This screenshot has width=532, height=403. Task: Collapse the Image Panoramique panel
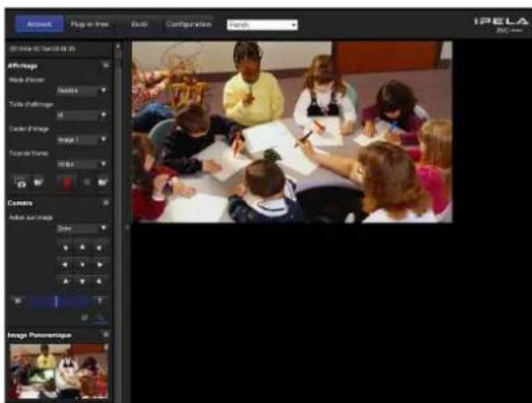click(106, 335)
